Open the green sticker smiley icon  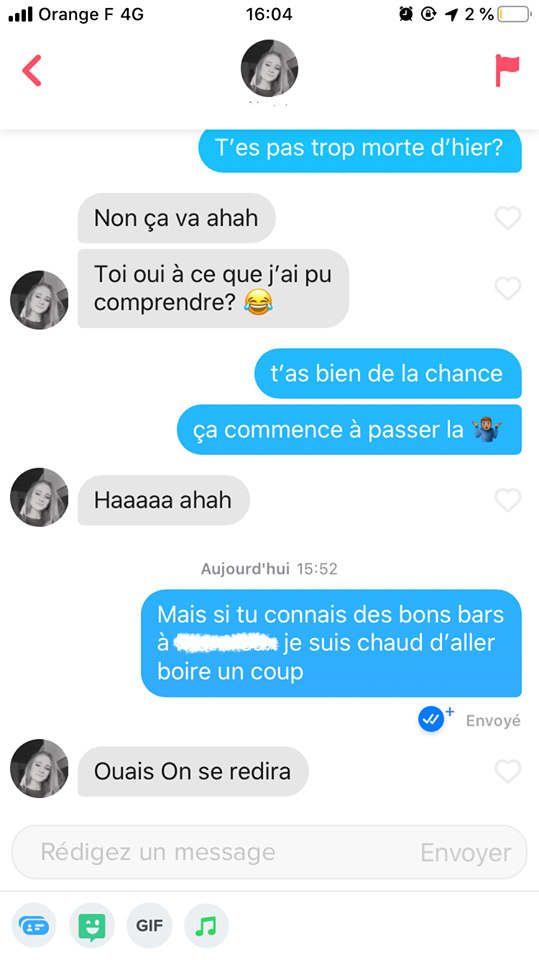tap(92, 926)
